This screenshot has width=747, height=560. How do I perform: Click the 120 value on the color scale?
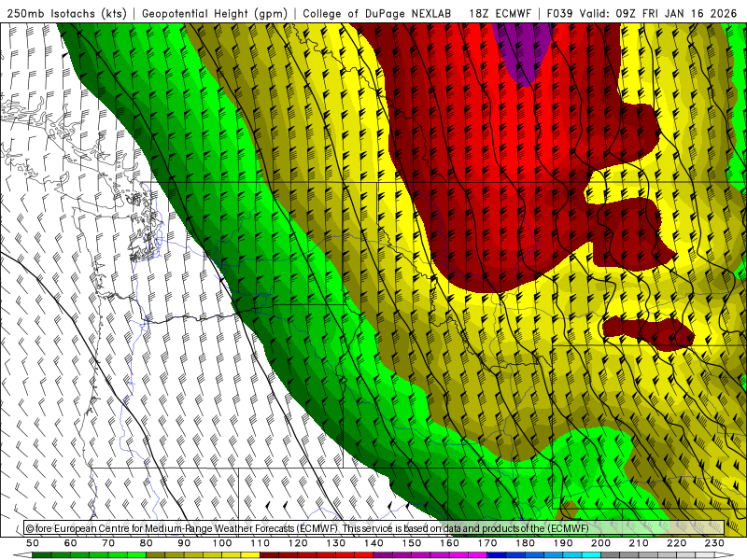click(298, 543)
